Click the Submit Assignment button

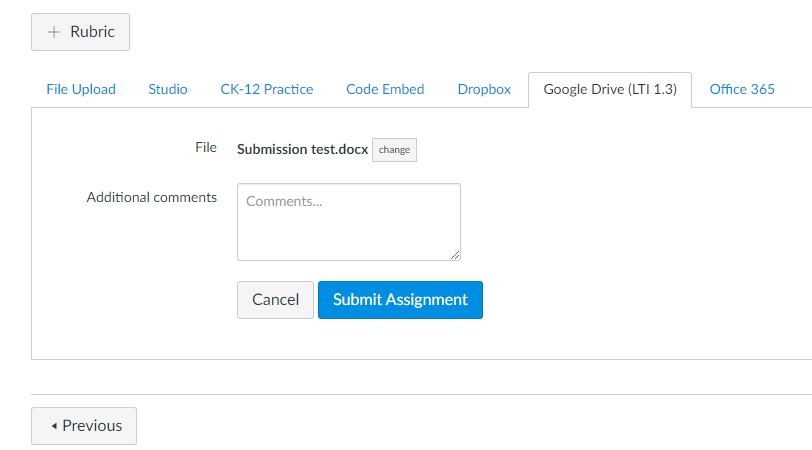400,300
